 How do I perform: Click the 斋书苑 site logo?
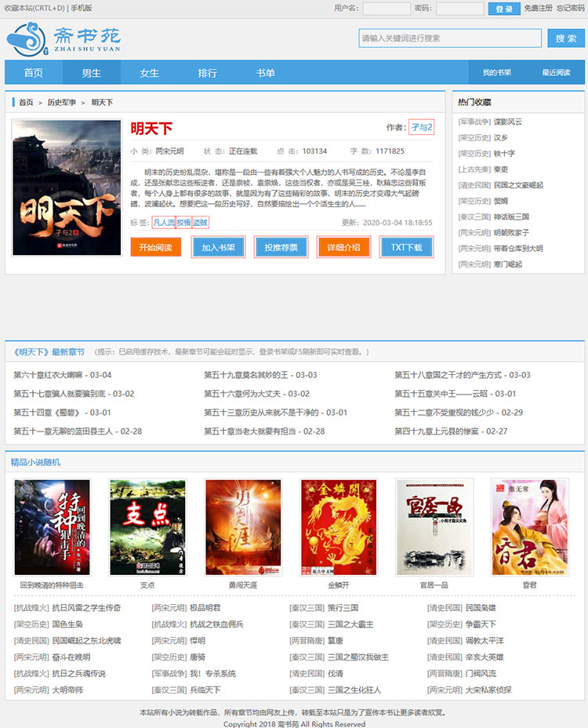[64, 39]
